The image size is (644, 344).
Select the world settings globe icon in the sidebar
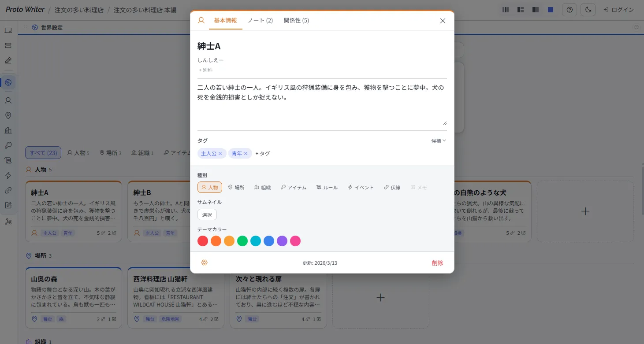click(8, 82)
